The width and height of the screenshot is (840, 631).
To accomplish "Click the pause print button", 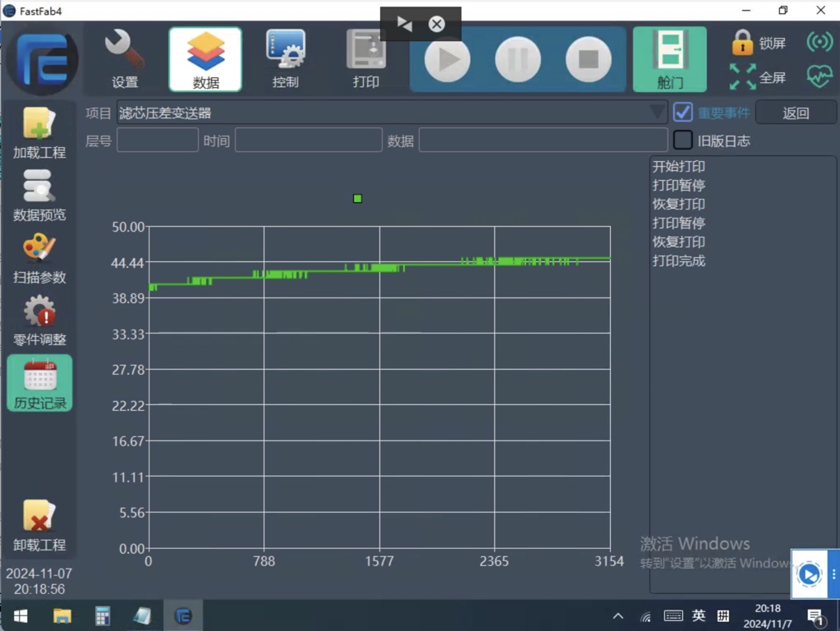I will 518,59.
